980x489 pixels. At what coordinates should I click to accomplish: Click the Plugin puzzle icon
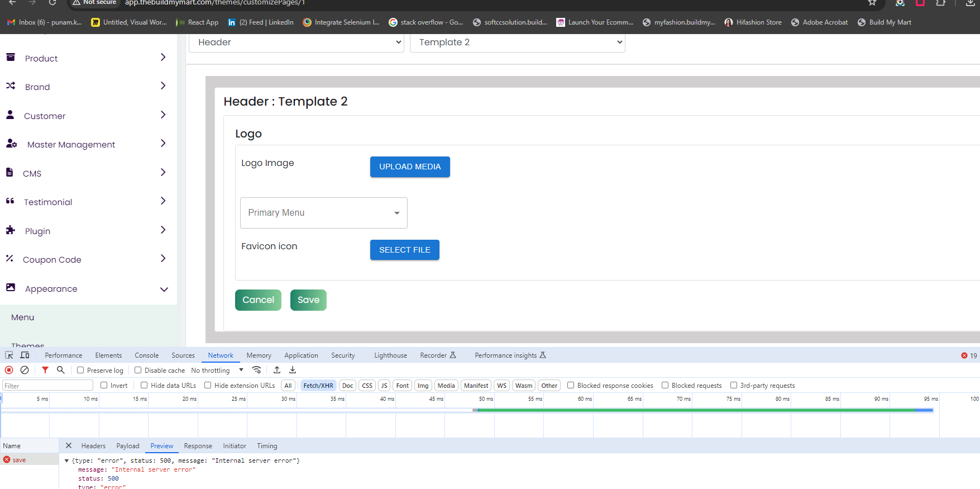pos(11,230)
